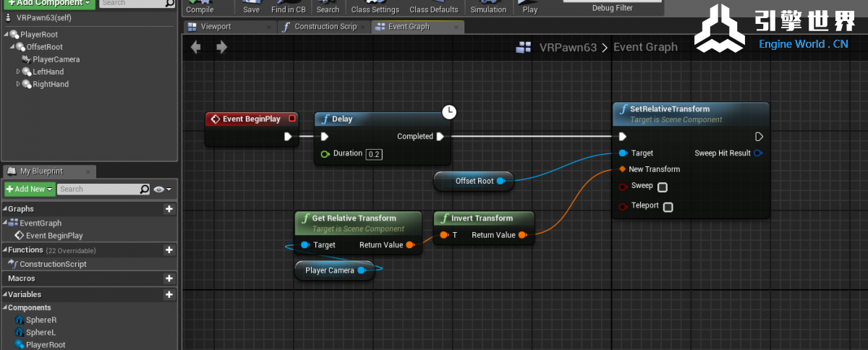Image resolution: width=868 pixels, height=350 pixels.
Task: Expand the RightHand component tree
Action: [x=19, y=85]
